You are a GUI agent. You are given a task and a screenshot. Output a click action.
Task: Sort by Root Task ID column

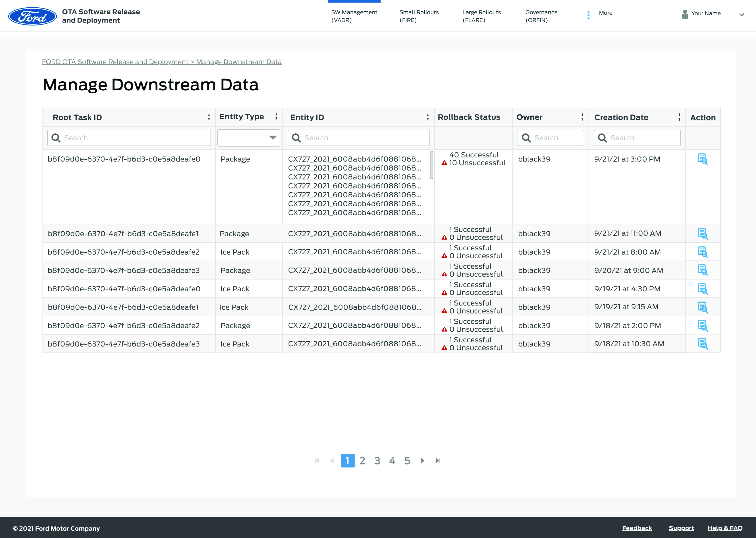coord(209,117)
